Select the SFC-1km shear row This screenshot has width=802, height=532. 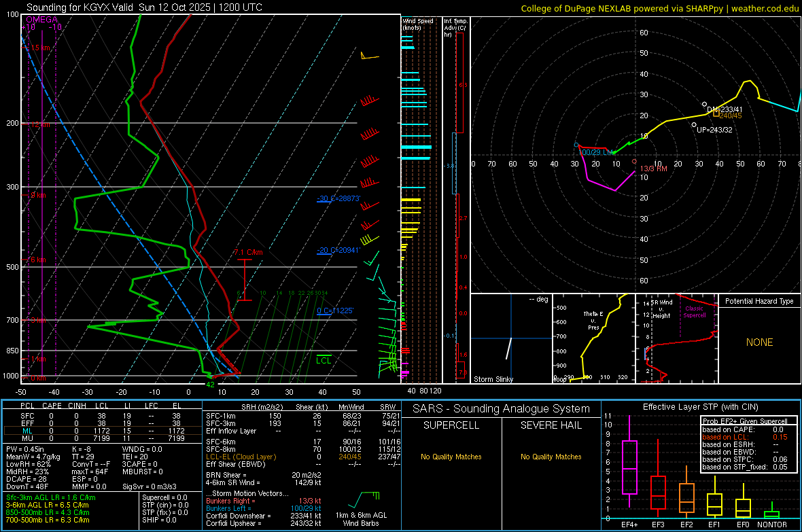tap(303, 416)
